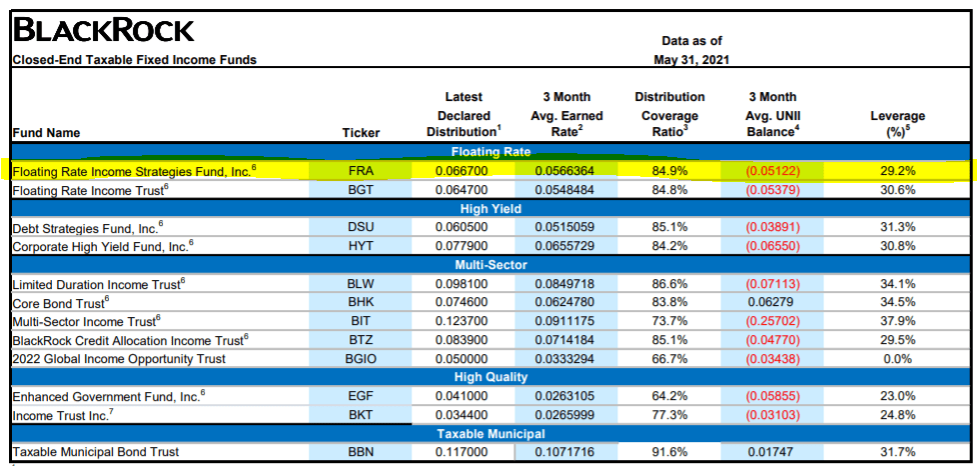The width and height of the screenshot is (980, 466).
Task: Select 'BlackRock Credit Allocation Income Trust' name
Action: tap(131, 340)
